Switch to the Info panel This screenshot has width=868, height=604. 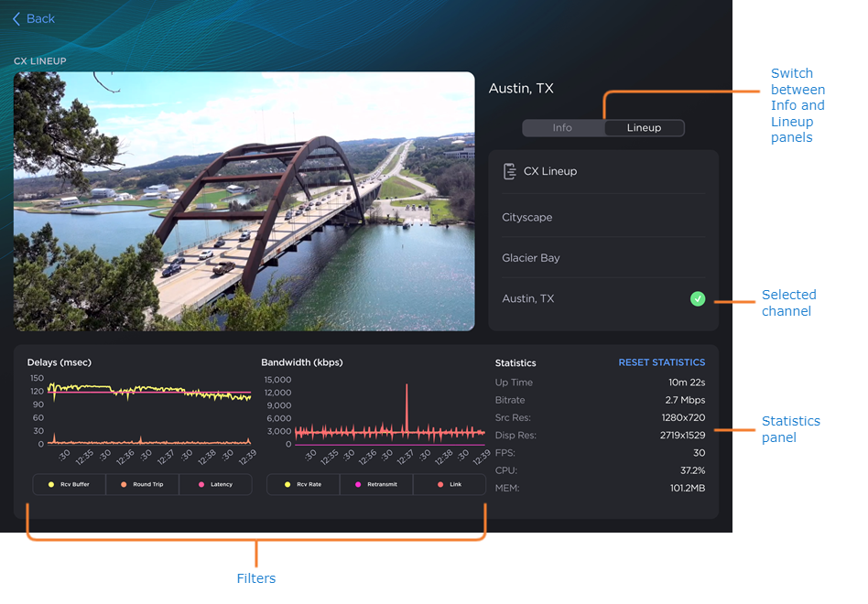[x=562, y=127]
